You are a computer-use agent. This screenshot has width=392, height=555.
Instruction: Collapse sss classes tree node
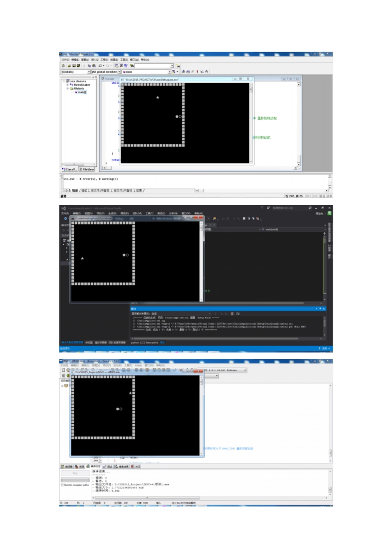pos(64,81)
